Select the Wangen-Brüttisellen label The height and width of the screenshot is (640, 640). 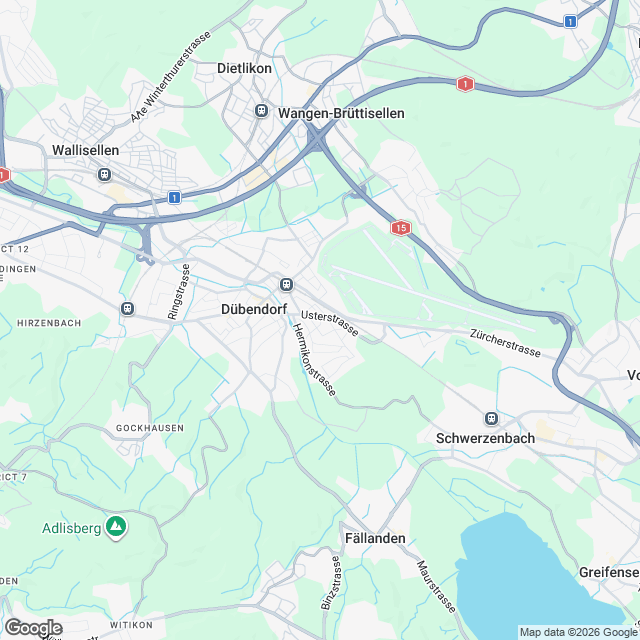(x=341, y=113)
